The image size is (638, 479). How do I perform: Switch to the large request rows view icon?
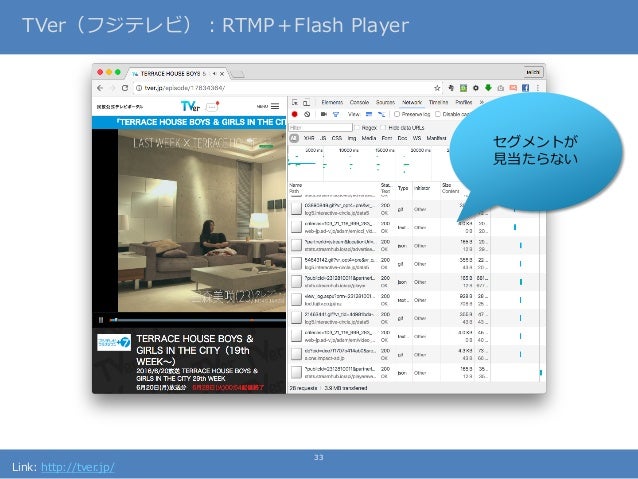(x=369, y=114)
